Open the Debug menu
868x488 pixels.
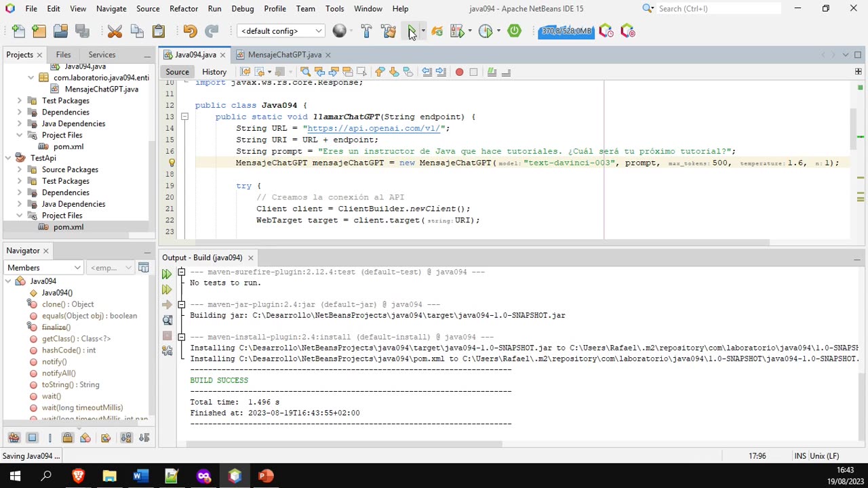242,9
